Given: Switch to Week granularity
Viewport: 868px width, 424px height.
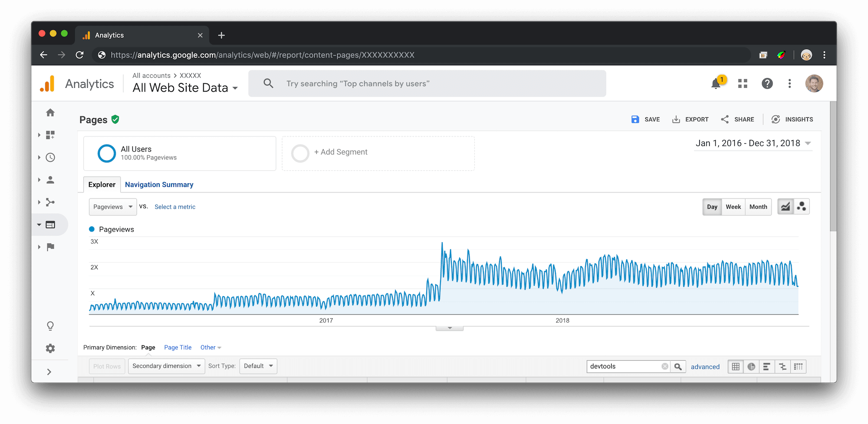Looking at the screenshot, I should tap(733, 207).
